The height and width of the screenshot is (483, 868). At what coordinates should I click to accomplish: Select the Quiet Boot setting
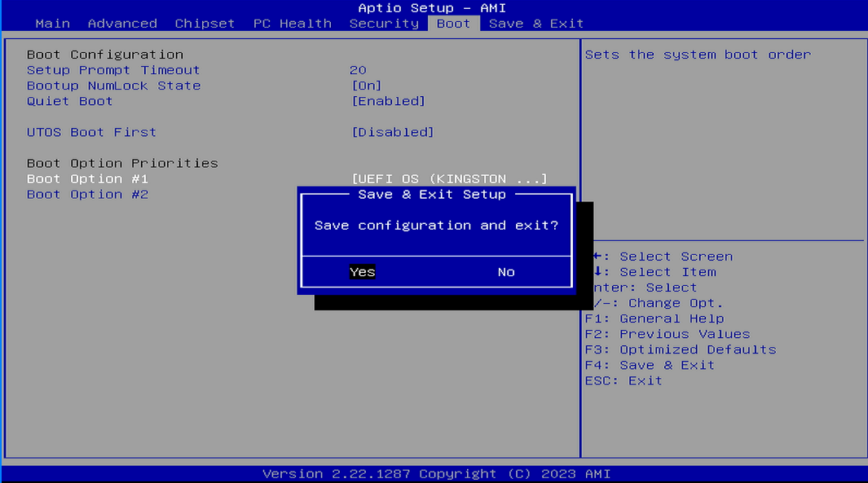coord(70,101)
